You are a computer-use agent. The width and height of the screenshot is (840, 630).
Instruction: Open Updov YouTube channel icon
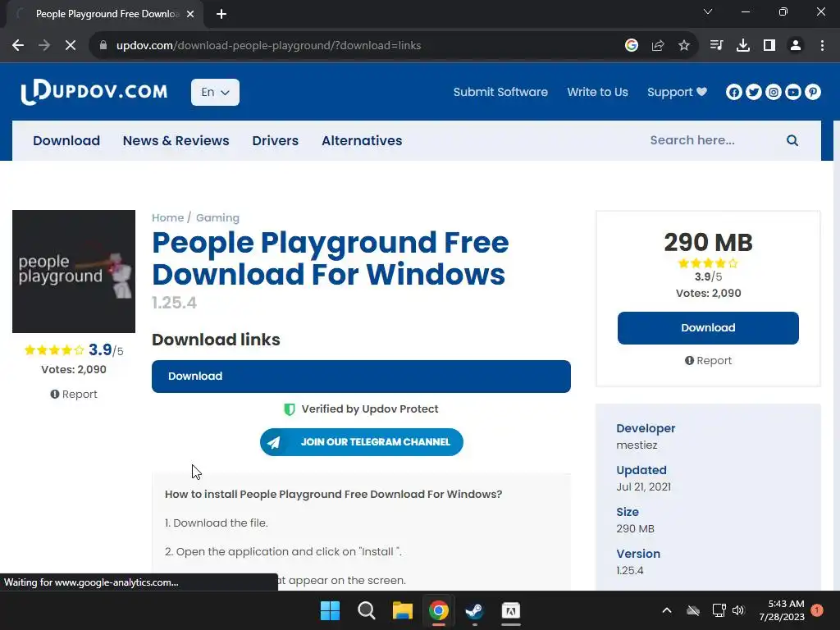pyautogui.click(x=793, y=92)
